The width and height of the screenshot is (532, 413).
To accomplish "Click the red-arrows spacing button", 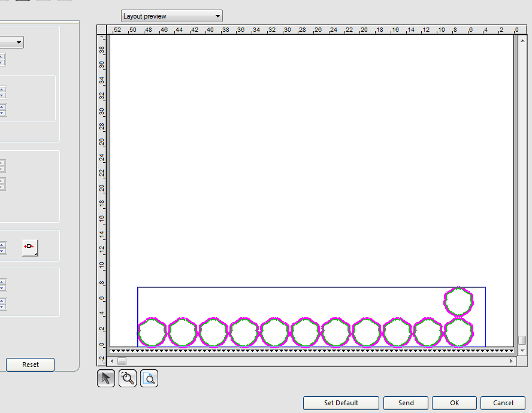I will 30,248.
